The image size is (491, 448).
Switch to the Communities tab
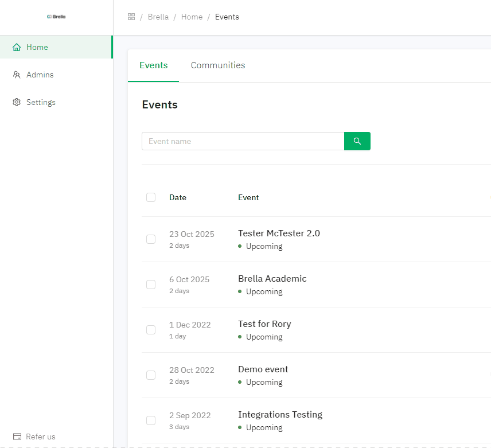[218, 65]
